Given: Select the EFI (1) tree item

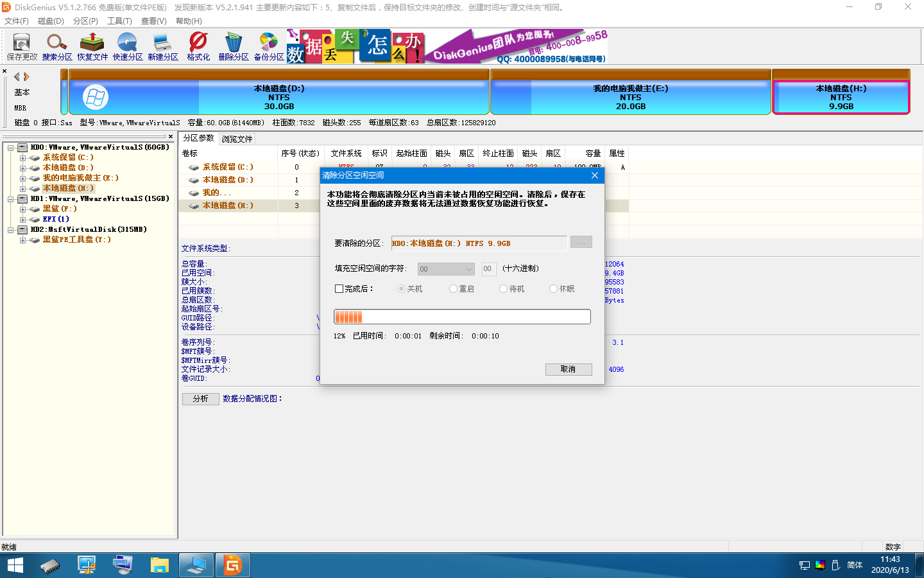Looking at the screenshot, I should pyautogui.click(x=56, y=220).
